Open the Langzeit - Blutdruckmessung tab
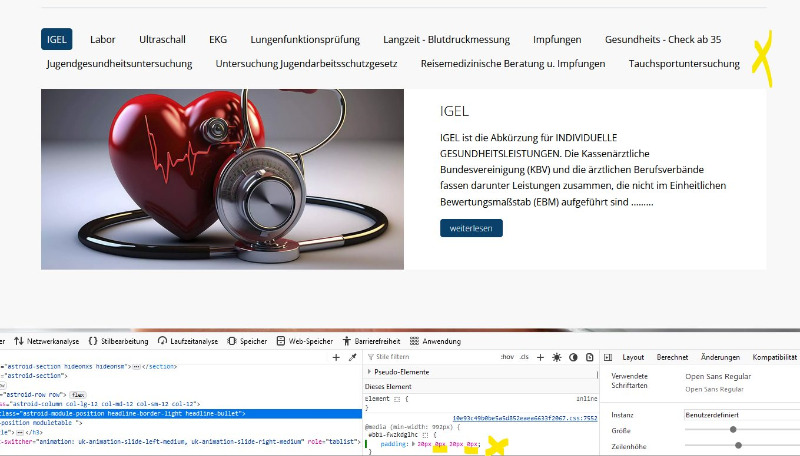800x456 pixels. [446, 39]
